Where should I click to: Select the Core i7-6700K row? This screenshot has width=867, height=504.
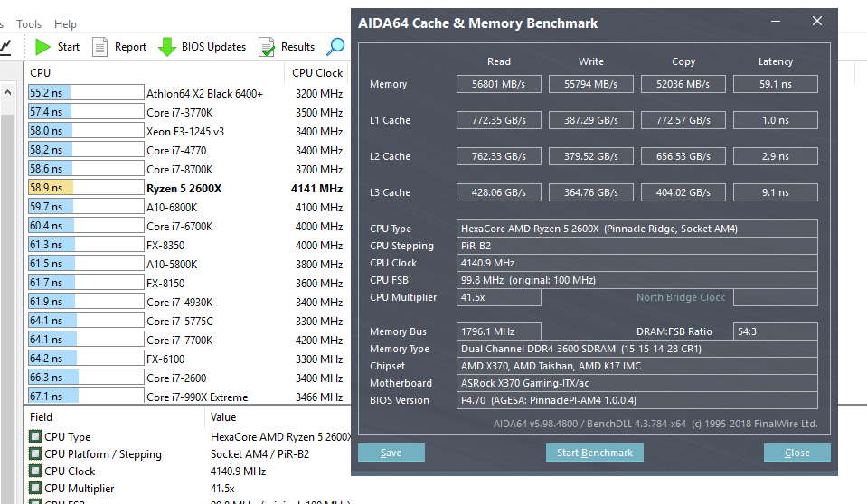pyautogui.click(x=187, y=226)
